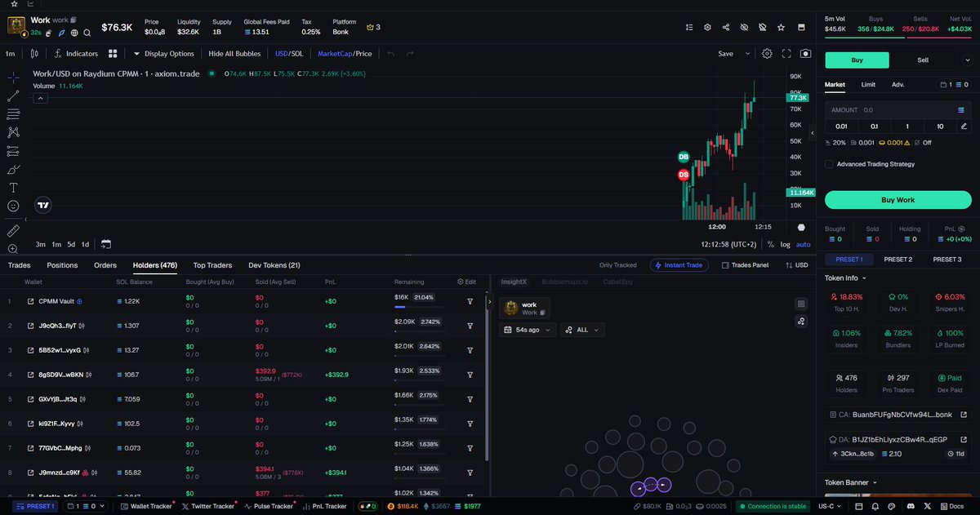Viewport: 980px width, 515px height.
Task: Open the Trades Panel button
Action: pos(745,265)
